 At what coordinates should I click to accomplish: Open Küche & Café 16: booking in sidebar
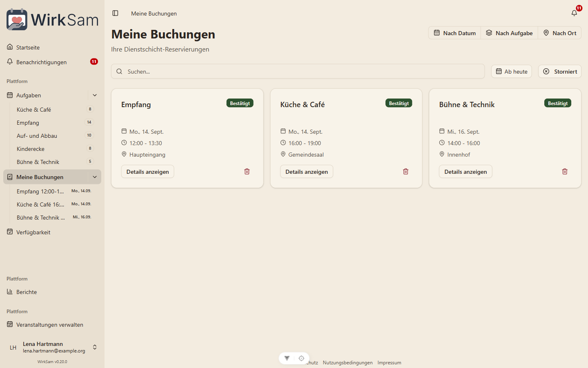click(x=56, y=204)
